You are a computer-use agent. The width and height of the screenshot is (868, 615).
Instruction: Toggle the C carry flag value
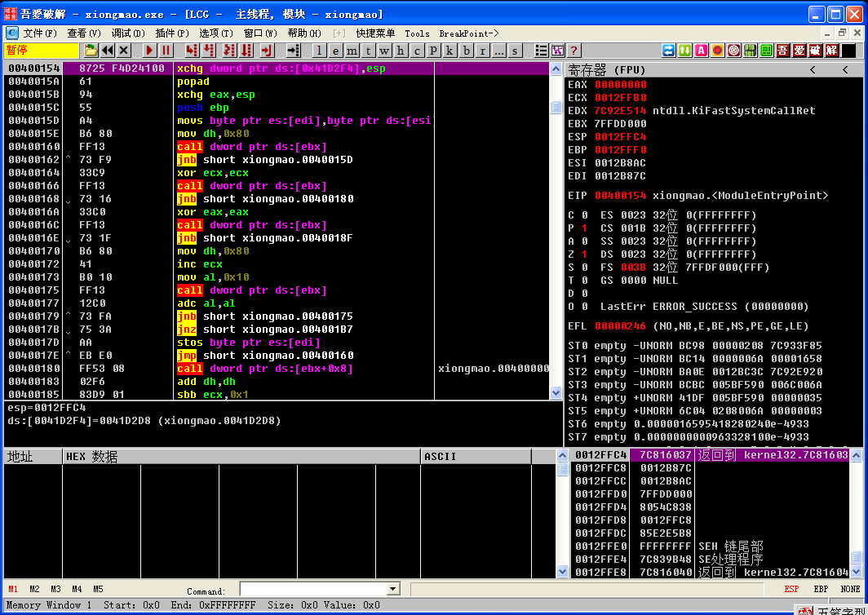coord(585,215)
